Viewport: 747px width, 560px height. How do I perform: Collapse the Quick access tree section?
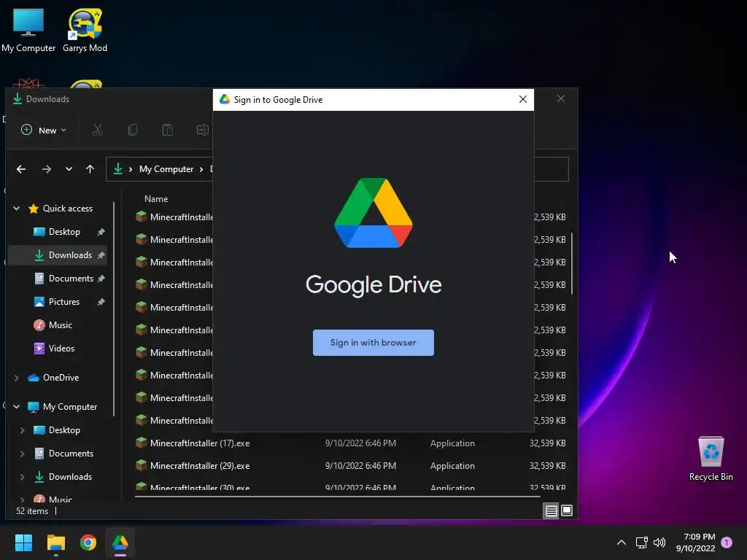coord(17,208)
